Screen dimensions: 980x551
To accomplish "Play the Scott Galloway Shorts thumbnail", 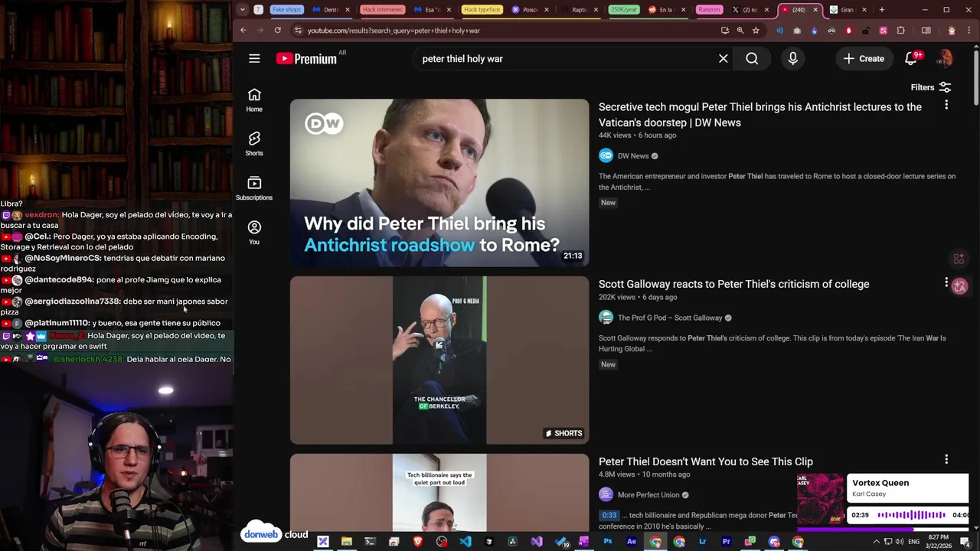I will (x=439, y=360).
